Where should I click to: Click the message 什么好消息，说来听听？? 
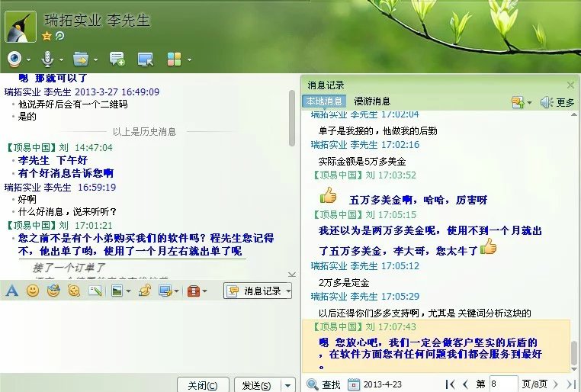(67, 212)
